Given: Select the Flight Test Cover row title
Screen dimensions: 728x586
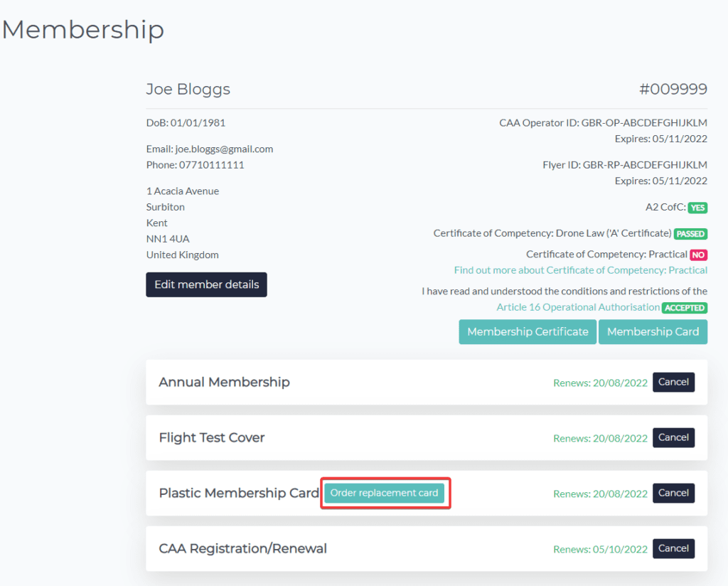Looking at the screenshot, I should pyautogui.click(x=212, y=437).
